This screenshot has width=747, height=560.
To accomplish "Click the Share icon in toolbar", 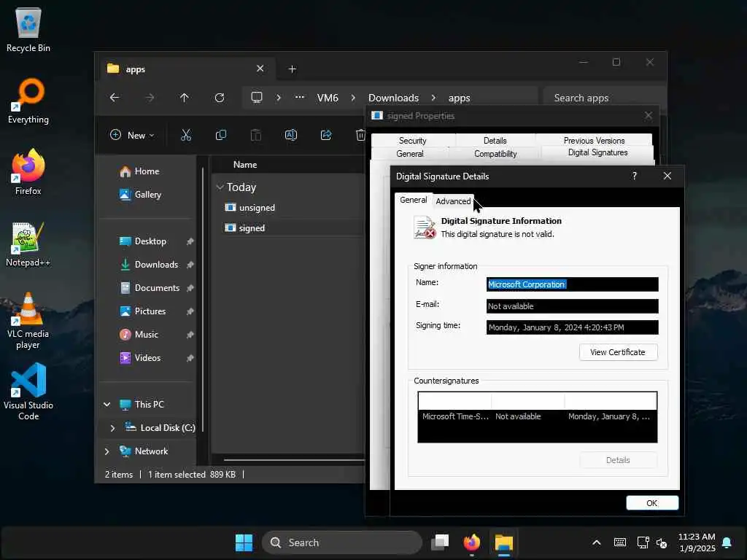I will click(326, 135).
